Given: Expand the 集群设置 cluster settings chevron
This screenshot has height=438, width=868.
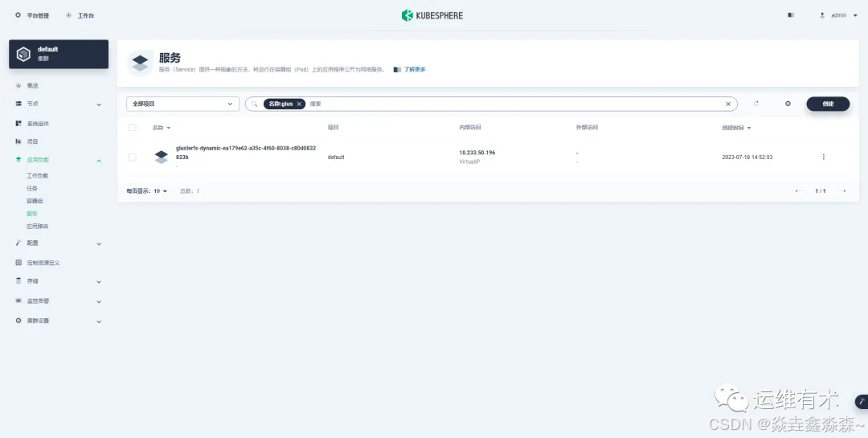Looking at the screenshot, I should click(99, 321).
